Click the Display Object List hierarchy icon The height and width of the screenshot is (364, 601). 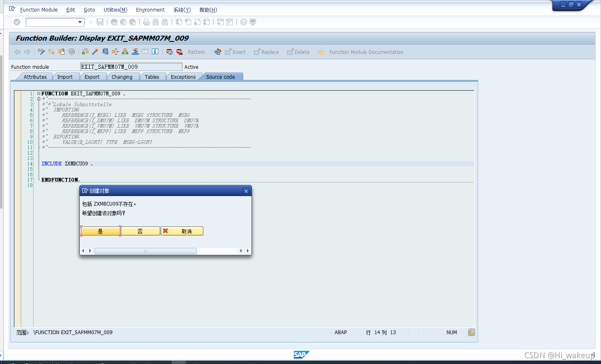[125, 52]
